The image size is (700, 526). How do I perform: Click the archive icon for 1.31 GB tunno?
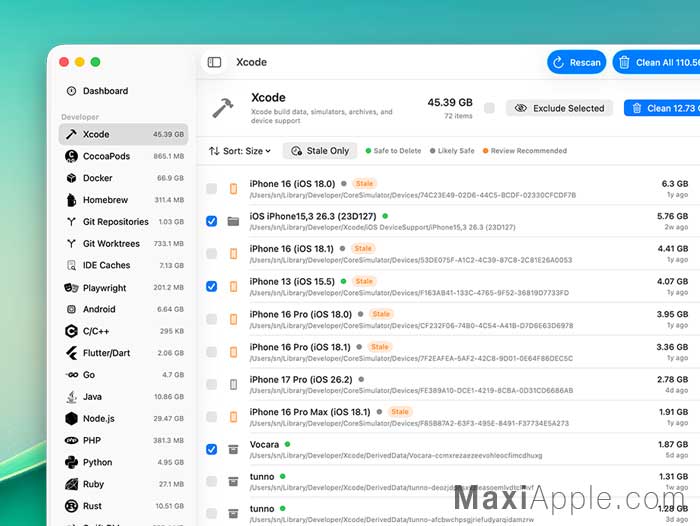click(233, 481)
